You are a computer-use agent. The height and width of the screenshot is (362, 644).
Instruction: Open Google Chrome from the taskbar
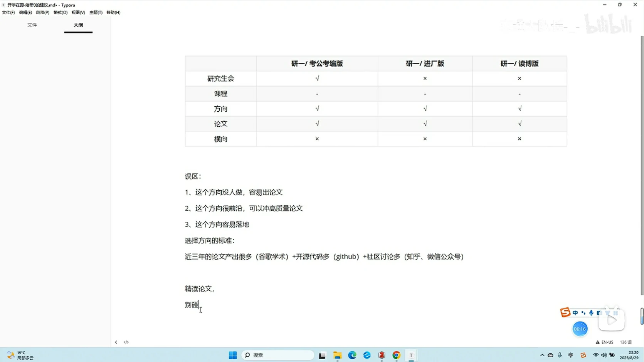(x=396, y=355)
